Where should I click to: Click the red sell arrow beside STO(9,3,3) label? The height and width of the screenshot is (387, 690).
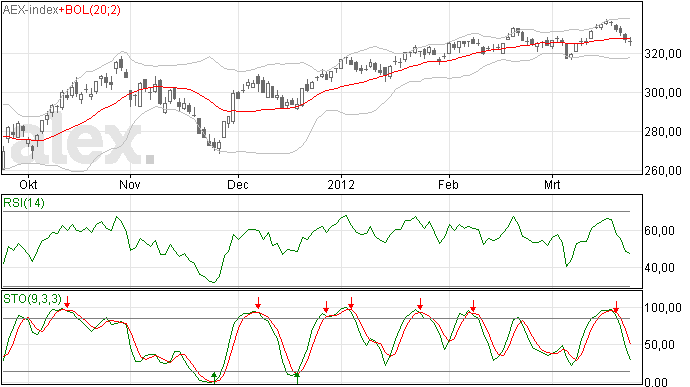67,302
